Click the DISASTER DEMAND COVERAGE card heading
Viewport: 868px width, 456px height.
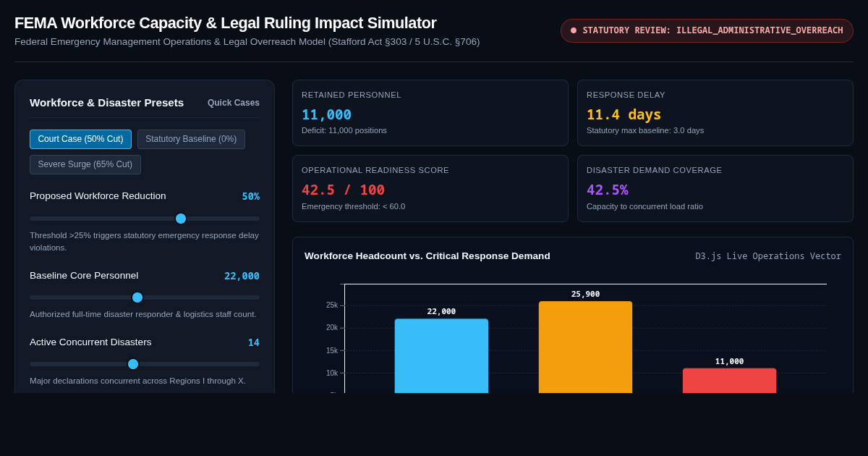(x=654, y=170)
